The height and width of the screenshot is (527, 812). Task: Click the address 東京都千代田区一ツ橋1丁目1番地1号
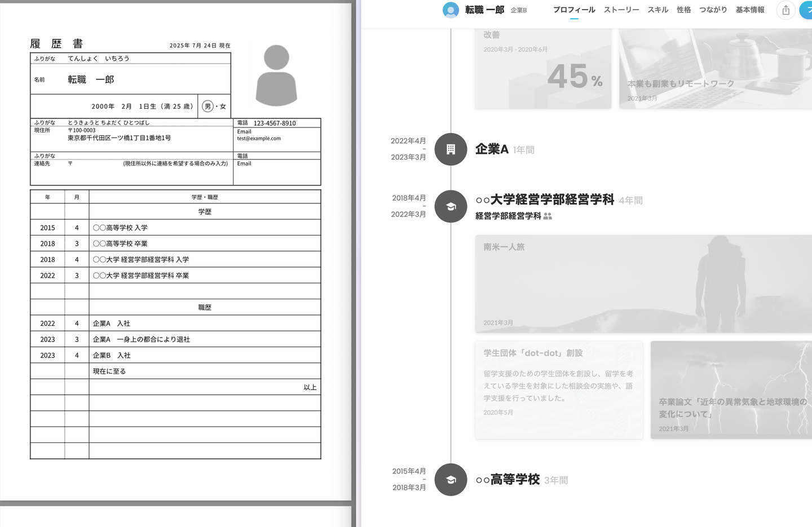(119, 138)
